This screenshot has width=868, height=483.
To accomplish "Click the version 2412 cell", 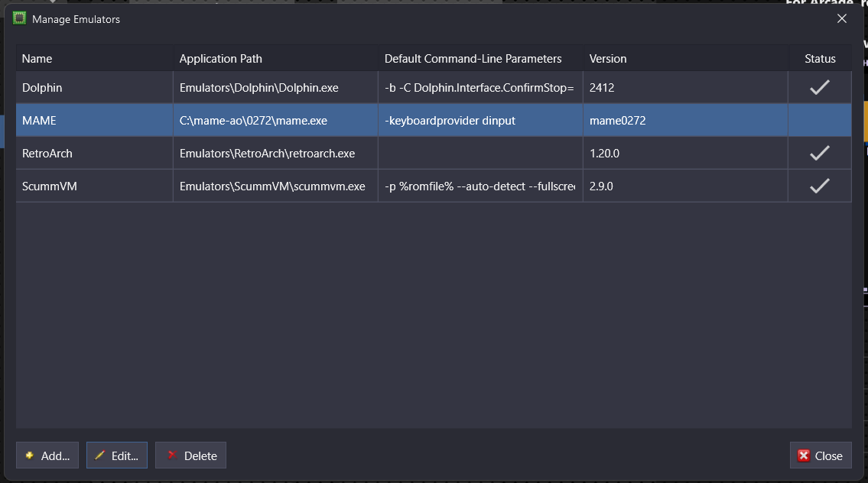I will click(x=685, y=87).
